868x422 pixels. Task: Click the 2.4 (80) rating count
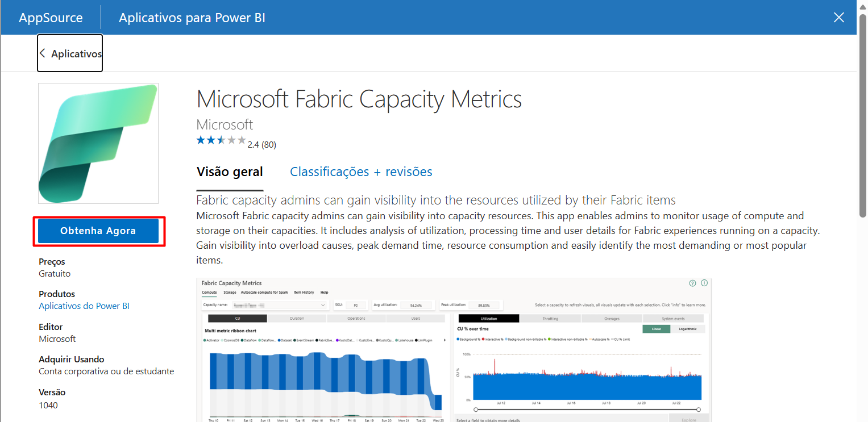pyautogui.click(x=262, y=145)
